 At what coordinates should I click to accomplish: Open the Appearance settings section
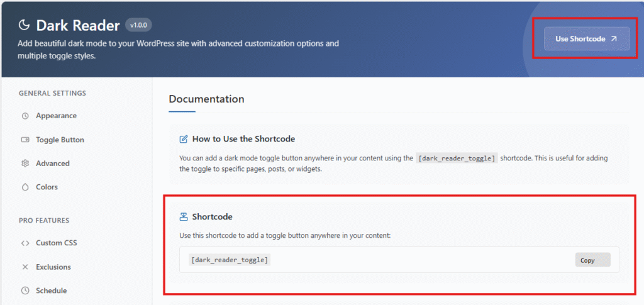pyautogui.click(x=56, y=116)
